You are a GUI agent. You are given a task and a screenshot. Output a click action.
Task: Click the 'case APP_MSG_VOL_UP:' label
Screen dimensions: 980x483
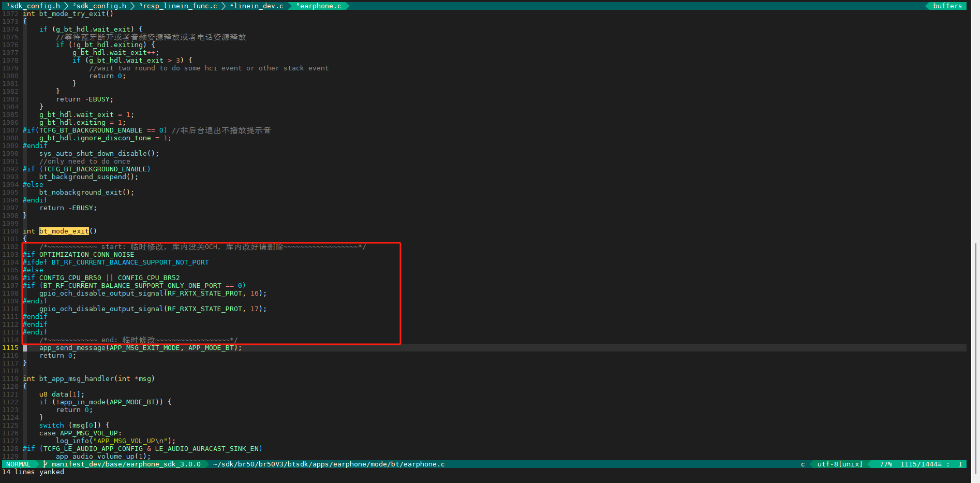pyautogui.click(x=81, y=433)
